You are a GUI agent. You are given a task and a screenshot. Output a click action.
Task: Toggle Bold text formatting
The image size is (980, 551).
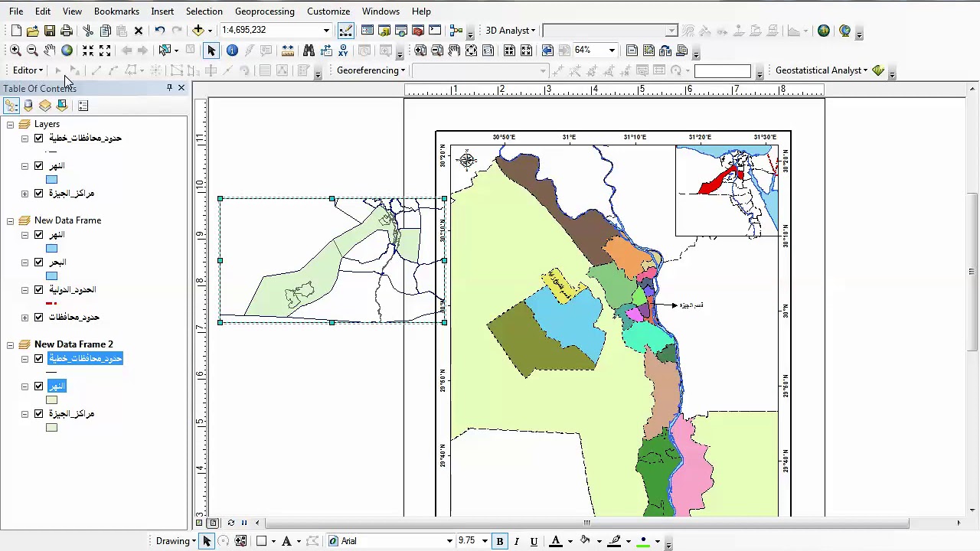[500, 541]
